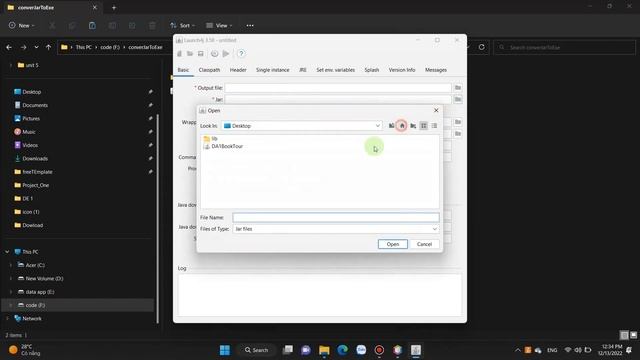Switch to the JRE tab
Image resolution: width=640 pixels, height=360 pixels.
point(302,70)
